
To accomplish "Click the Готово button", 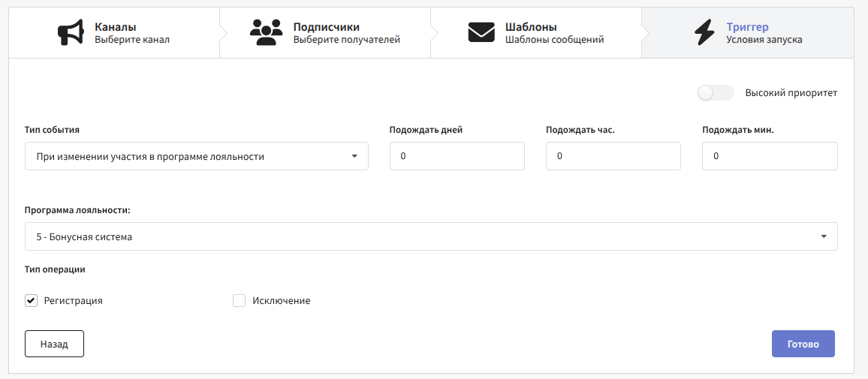I will [x=803, y=344].
